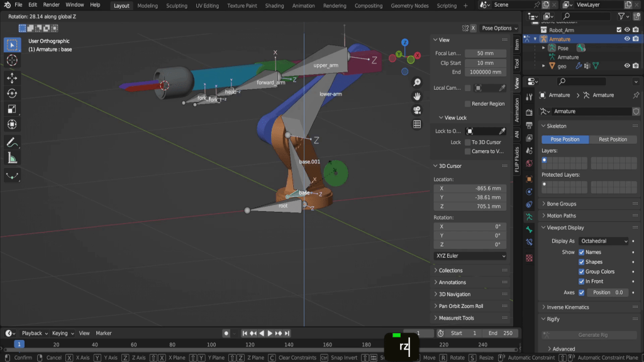
Task: Open the XYZ Euler rotation dropdown
Action: click(x=470, y=256)
